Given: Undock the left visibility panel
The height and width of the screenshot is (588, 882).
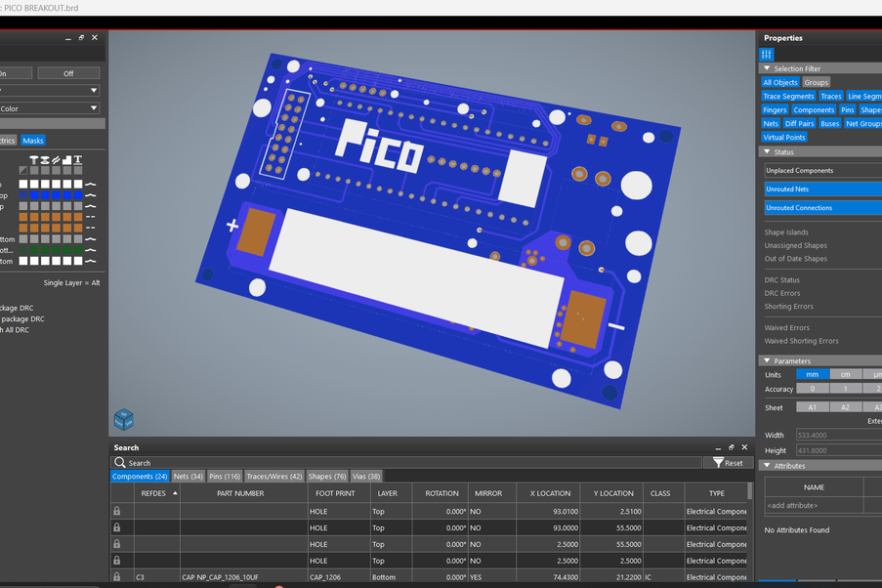Looking at the screenshot, I should point(81,38).
